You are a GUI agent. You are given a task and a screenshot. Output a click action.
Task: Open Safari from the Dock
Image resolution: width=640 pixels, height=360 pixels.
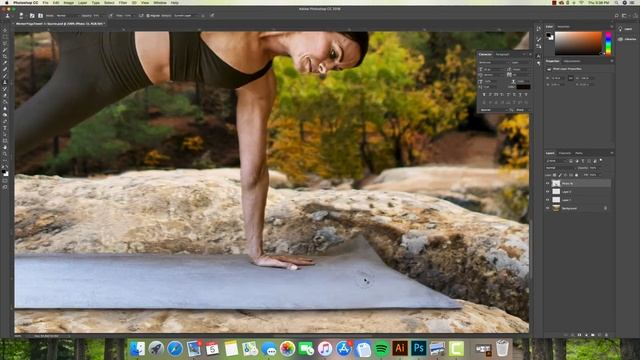[x=175, y=348]
